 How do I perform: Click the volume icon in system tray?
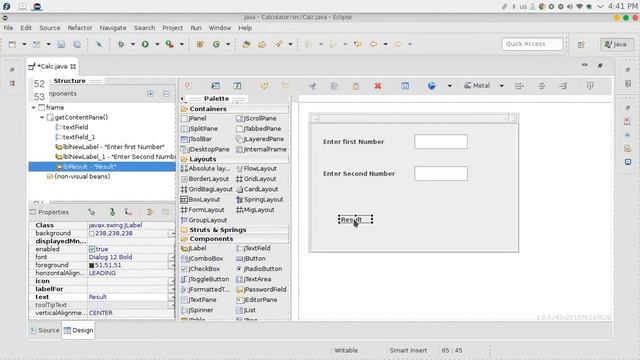tap(570, 6)
